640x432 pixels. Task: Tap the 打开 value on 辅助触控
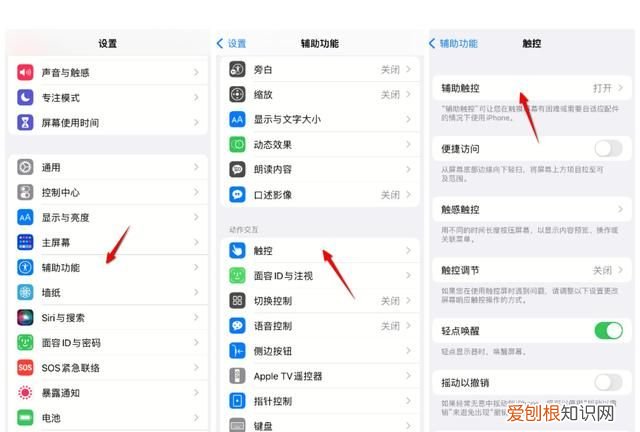(x=602, y=88)
